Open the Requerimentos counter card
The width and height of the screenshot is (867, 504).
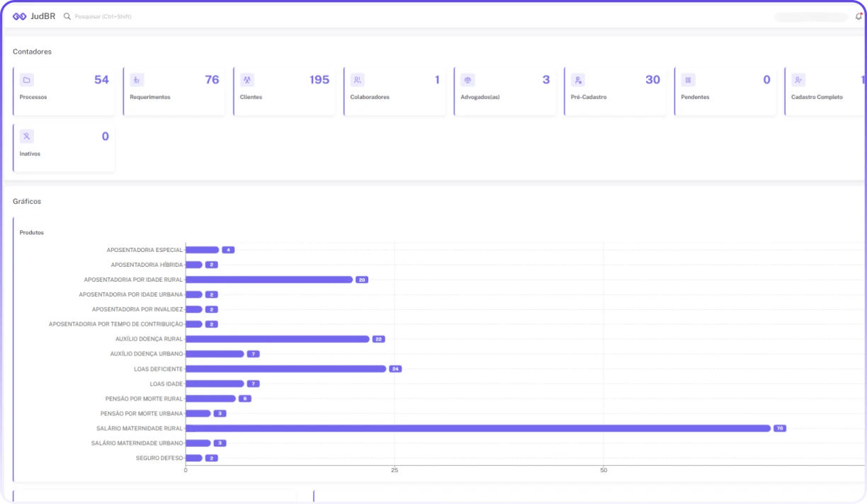(174, 91)
